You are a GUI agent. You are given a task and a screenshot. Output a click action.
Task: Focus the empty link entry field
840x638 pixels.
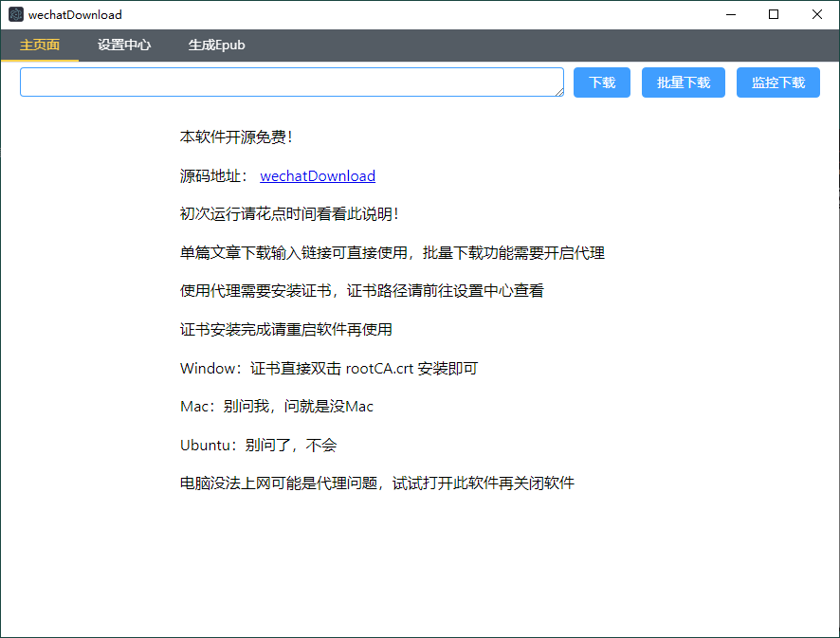(291, 82)
